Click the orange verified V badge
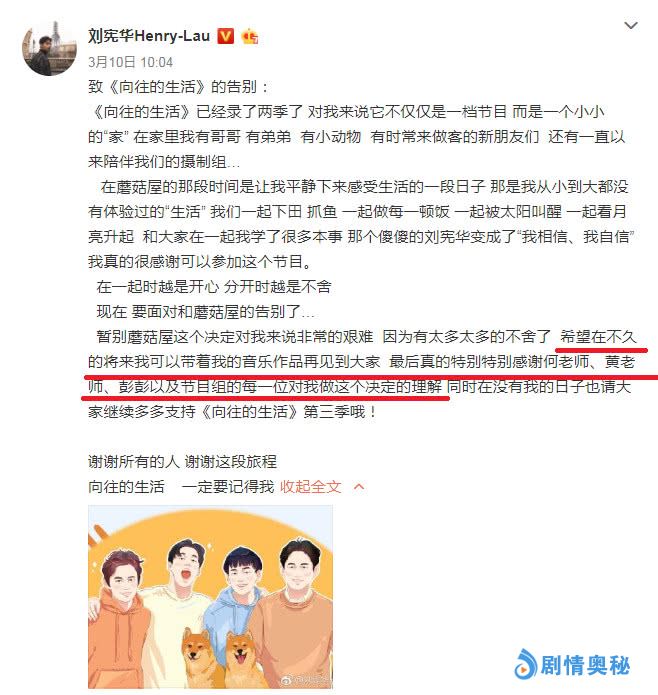 pos(225,36)
